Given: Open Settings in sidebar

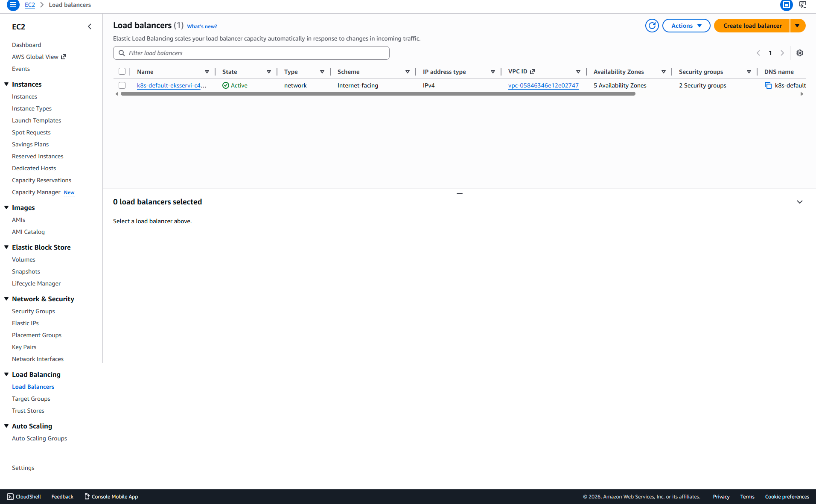Looking at the screenshot, I should (x=23, y=468).
